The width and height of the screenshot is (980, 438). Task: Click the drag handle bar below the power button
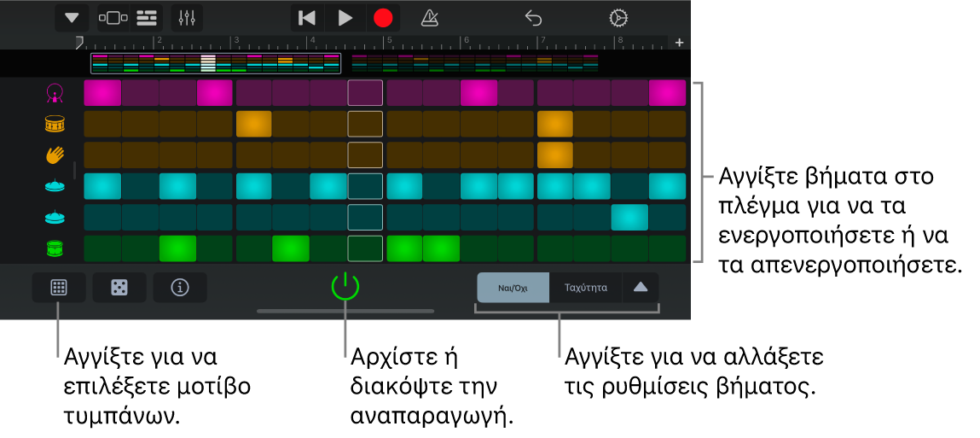pyautogui.click(x=345, y=311)
